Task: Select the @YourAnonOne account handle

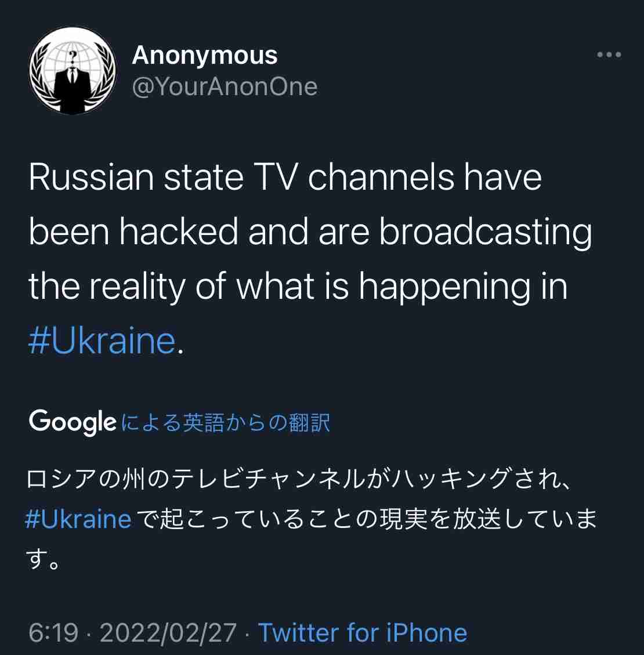Action: pos(225,87)
